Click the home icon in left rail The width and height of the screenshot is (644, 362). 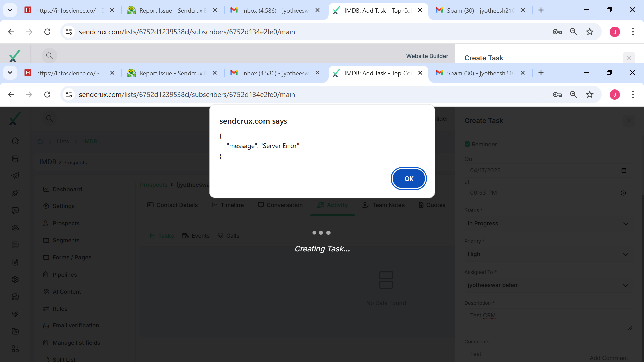tap(15, 141)
